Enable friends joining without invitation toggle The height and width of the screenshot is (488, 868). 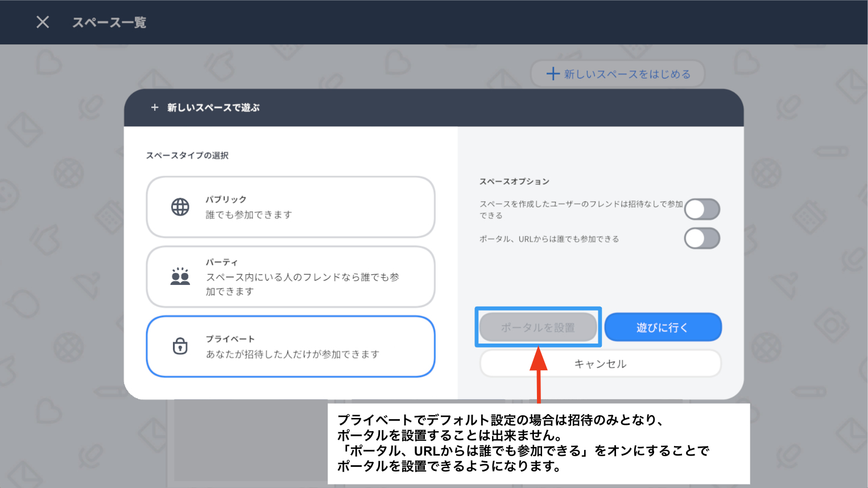coord(702,209)
